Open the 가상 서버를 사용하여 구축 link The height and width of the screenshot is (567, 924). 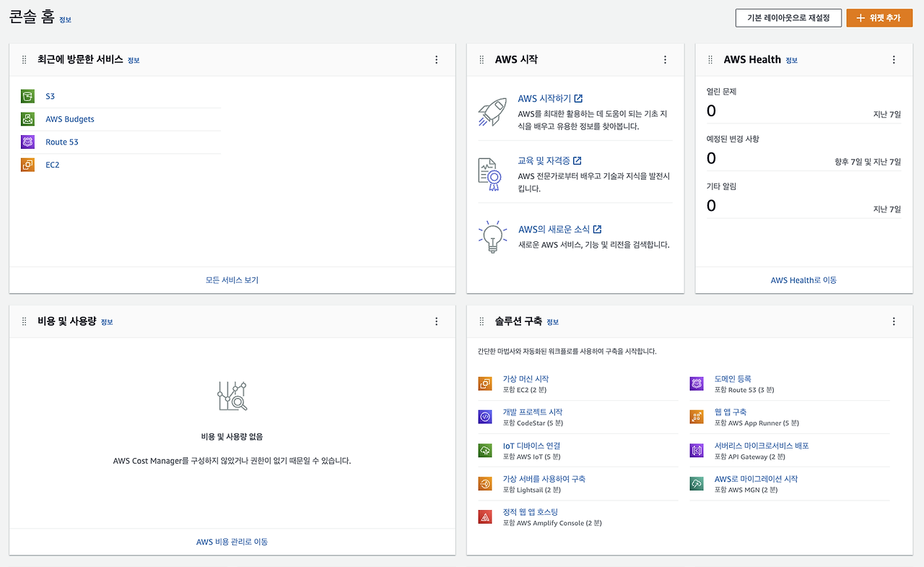coord(544,479)
